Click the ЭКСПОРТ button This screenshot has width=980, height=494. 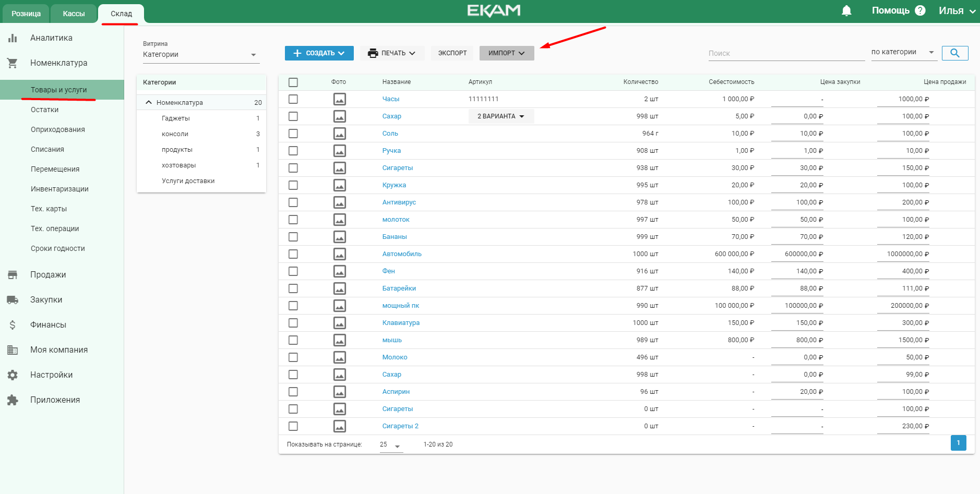click(x=452, y=53)
